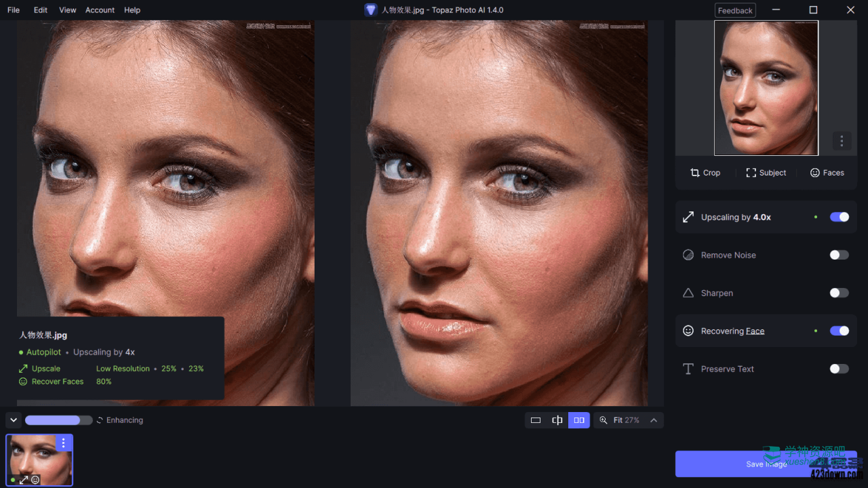Turn on the Sharpen toggle
This screenshot has height=488, width=868.
pyautogui.click(x=839, y=293)
